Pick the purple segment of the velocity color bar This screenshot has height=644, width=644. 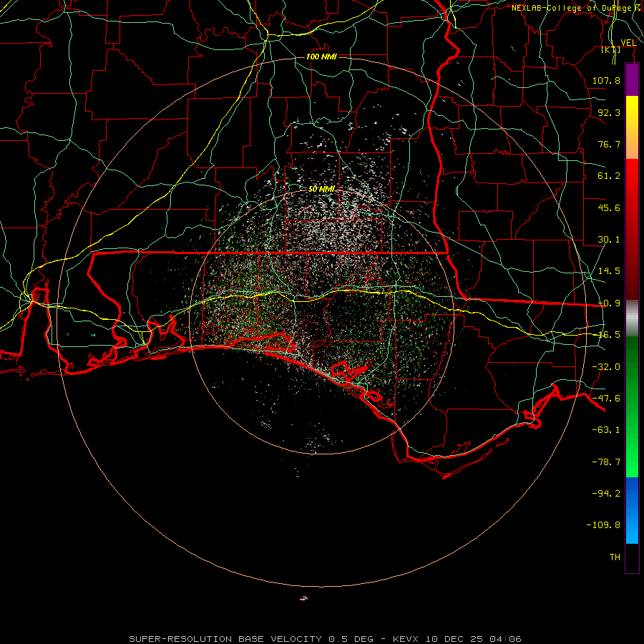(x=632, y=79)
